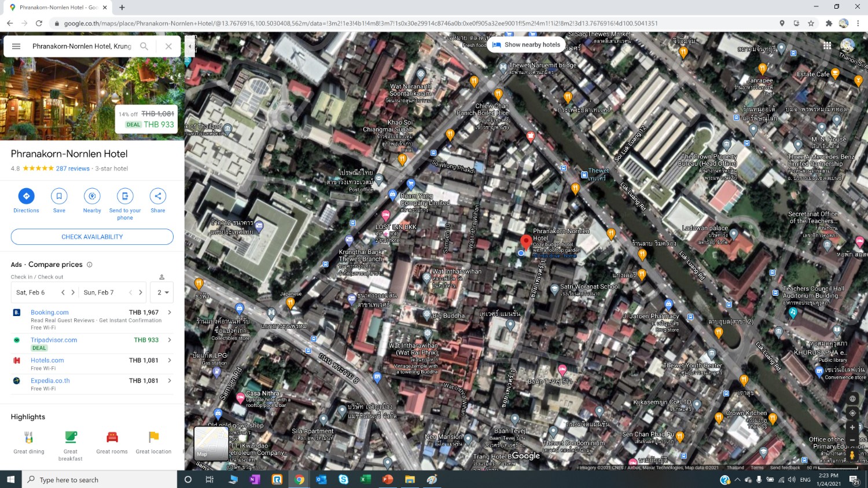Open the Expedia.co.th price listing
Image resolution: width=868 pixels, height=488 pixels.
(x=92, y=384)
